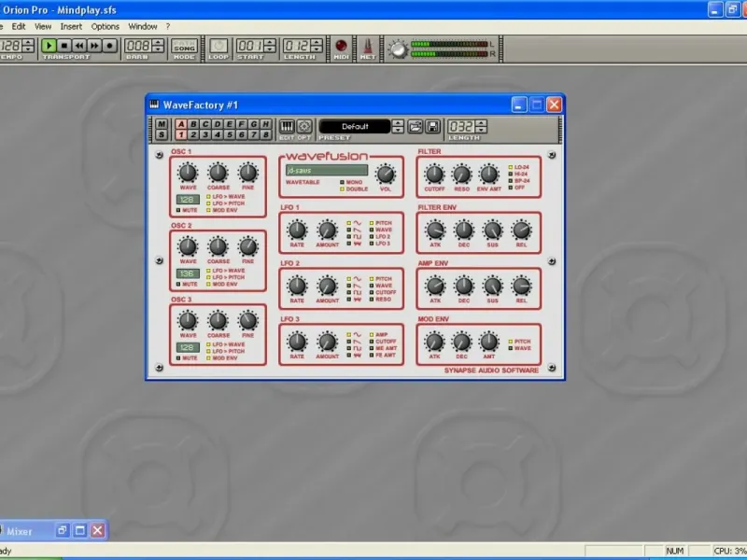
Task: Enable the metronome icon
Action: click(368, 46)
